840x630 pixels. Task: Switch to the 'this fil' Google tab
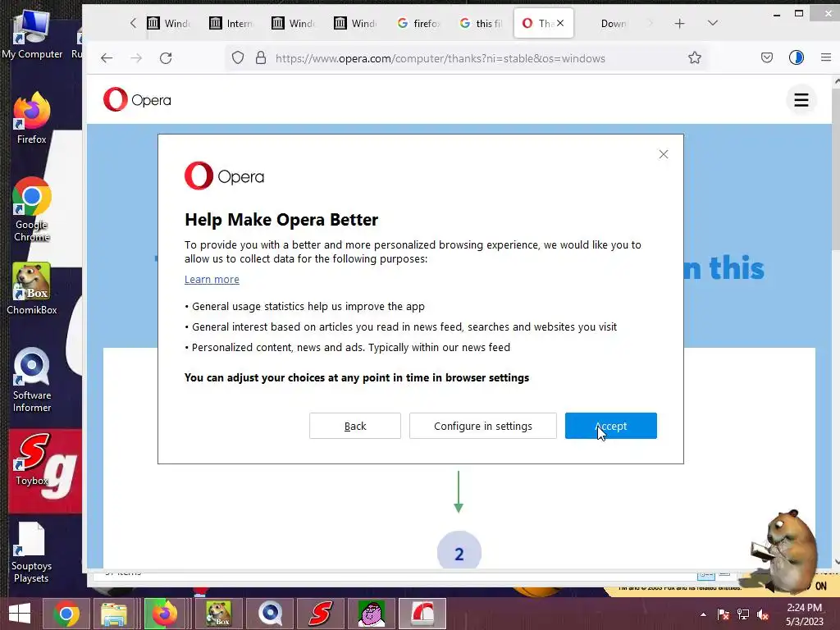pos(481,23)
